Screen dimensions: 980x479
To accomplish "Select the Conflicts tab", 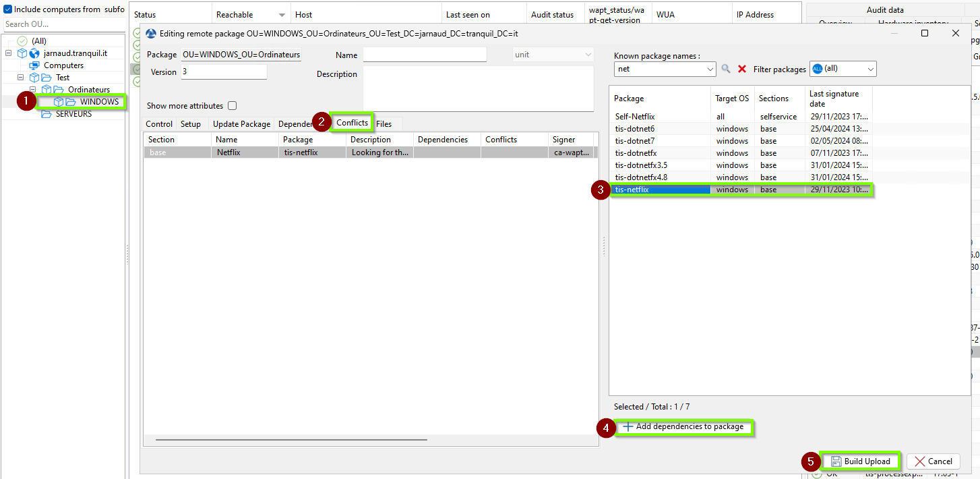I will (x=352, y=122).
